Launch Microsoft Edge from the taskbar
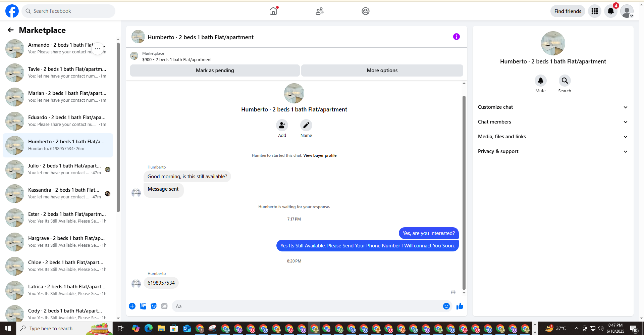This screenshot has height=335, width=644. (148, 328)
